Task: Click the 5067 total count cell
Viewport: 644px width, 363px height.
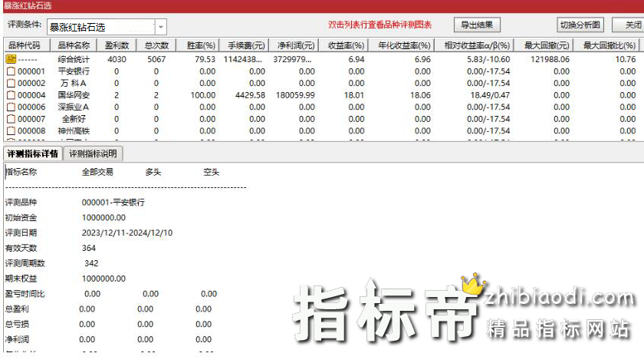Action: coord(156,59)
